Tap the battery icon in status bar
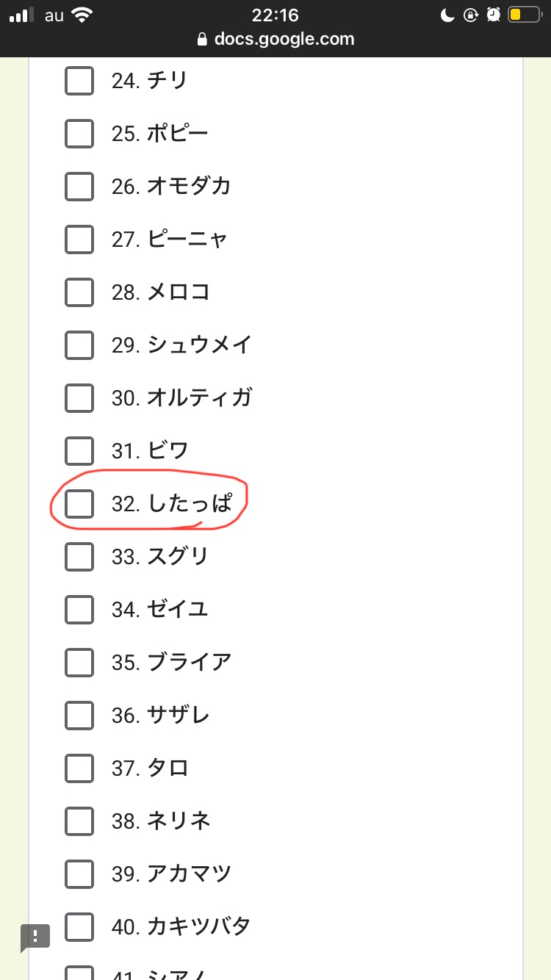Screen dimensions: 551x980 pos(522,15)
